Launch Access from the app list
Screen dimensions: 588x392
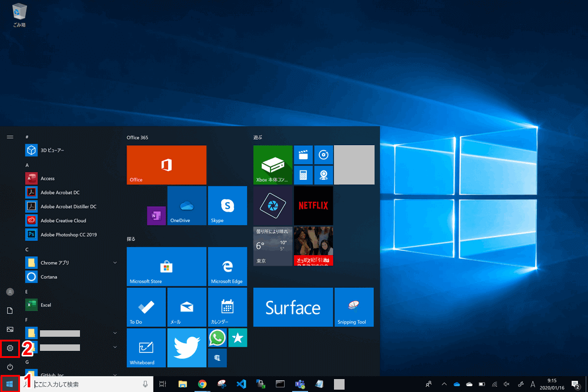pos(71,179)
